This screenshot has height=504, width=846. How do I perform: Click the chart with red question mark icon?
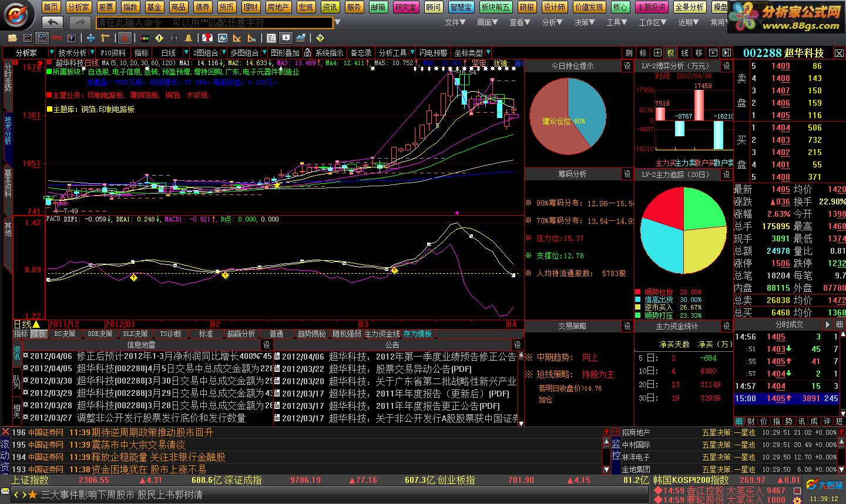pyautogui.click(x=207, y=38)
